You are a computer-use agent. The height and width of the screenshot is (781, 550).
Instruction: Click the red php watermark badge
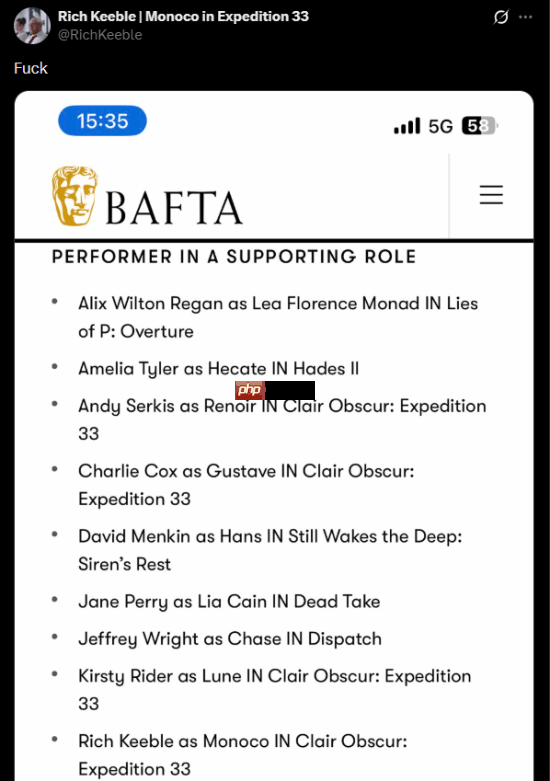coord(250,390)
